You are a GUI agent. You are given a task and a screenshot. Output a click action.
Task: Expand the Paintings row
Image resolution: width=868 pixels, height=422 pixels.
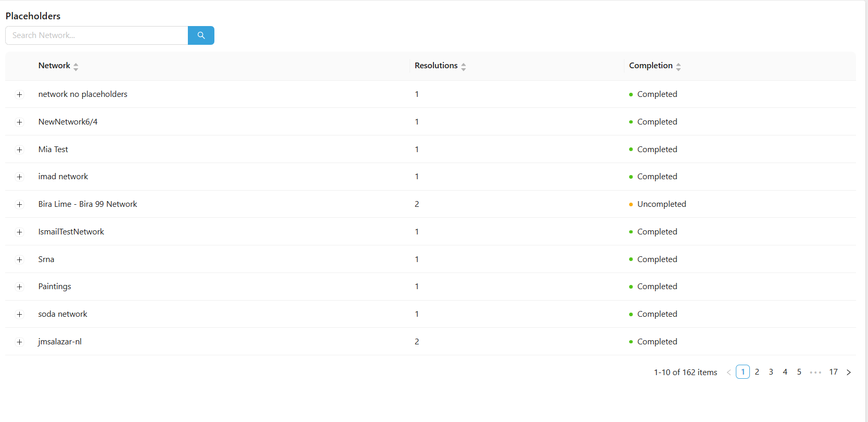(19, 287)
